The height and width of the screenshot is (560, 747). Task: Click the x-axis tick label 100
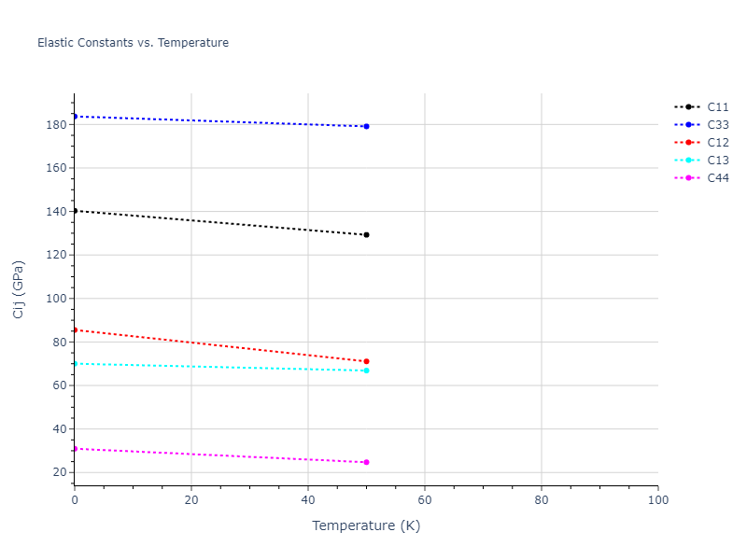click(657, 501)
